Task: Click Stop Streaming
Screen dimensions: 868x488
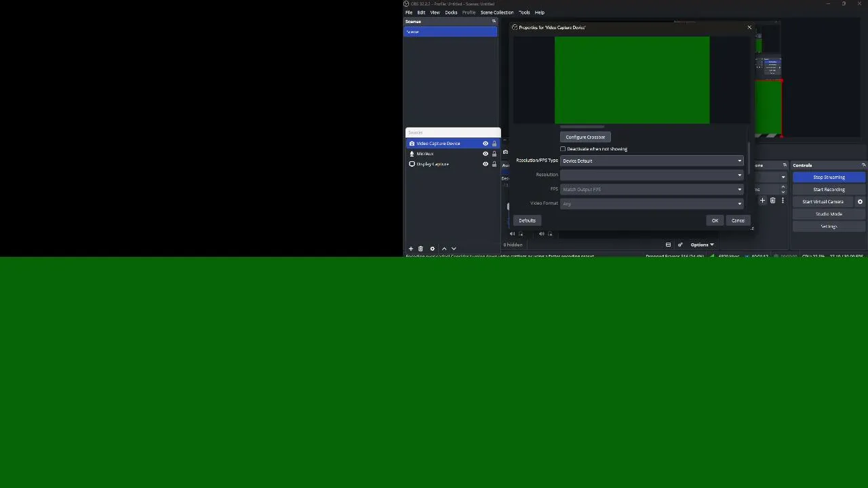Action: (829, 178)
